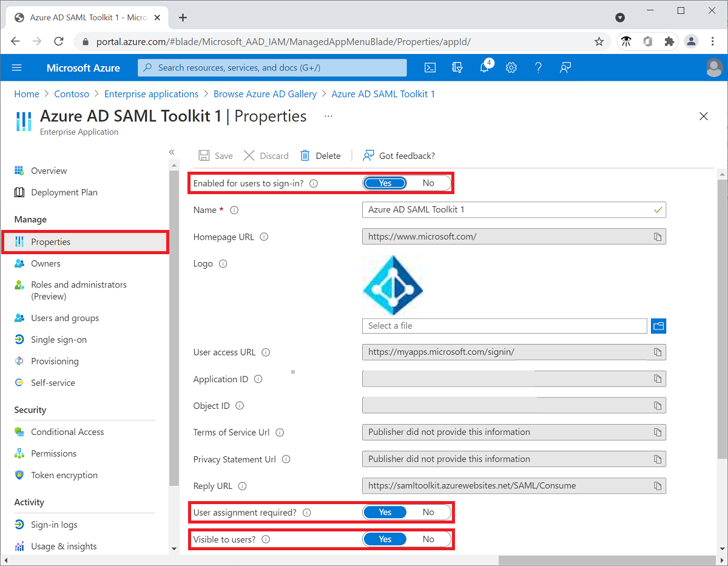The height and width of the screenshot is (566, 728).
Task: Open the Azure portal hamburger menu
Action: pyautogui.click(x=16, y=67)
